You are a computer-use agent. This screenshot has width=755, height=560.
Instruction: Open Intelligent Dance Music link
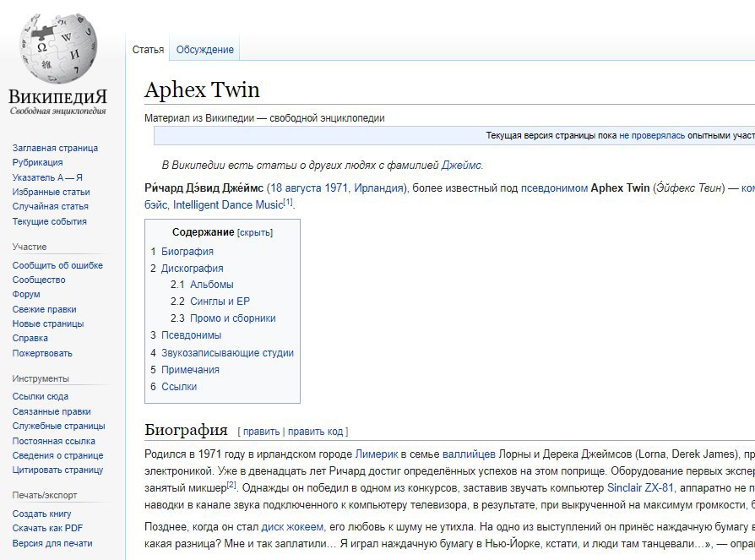pyautogui.click(x=228, y=205)
